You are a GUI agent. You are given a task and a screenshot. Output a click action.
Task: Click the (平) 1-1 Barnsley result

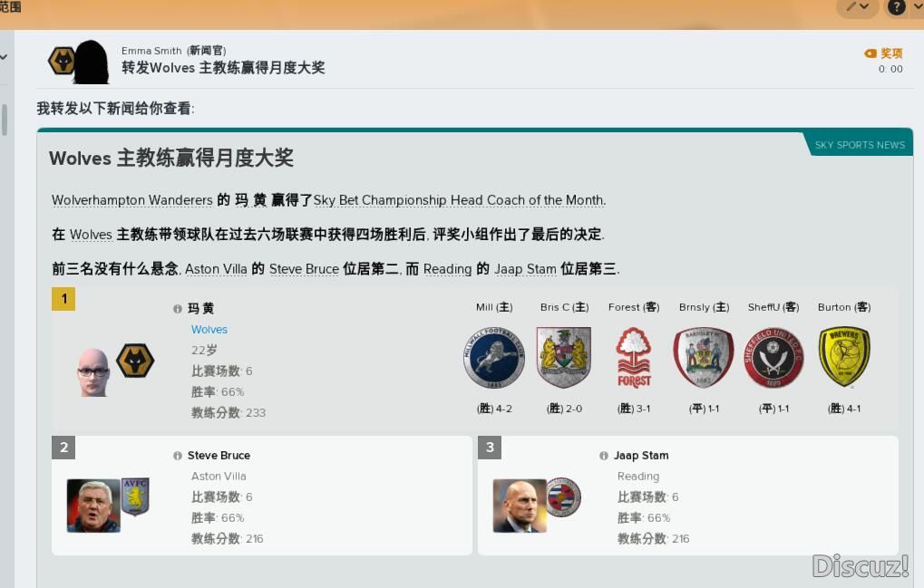click(x=704, y=409)
